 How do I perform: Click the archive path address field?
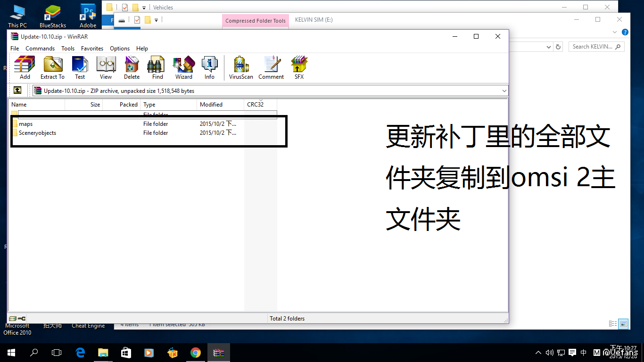(x=270, y=90)
